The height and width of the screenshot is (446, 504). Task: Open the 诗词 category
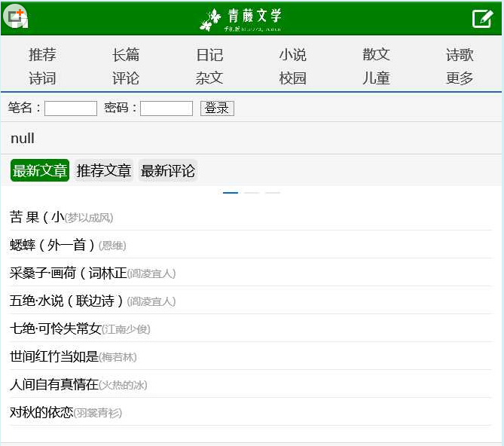click(x=42, y=78)
